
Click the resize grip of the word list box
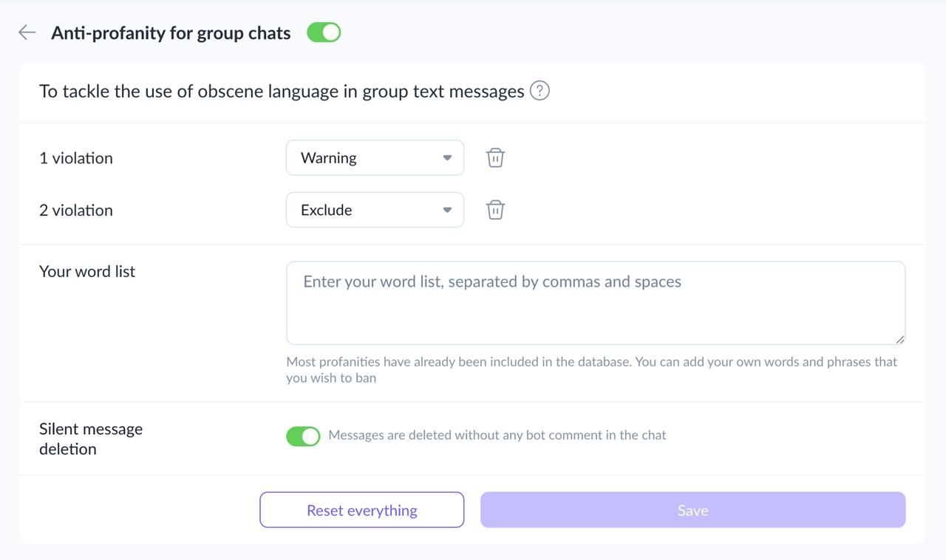point(899,339)
